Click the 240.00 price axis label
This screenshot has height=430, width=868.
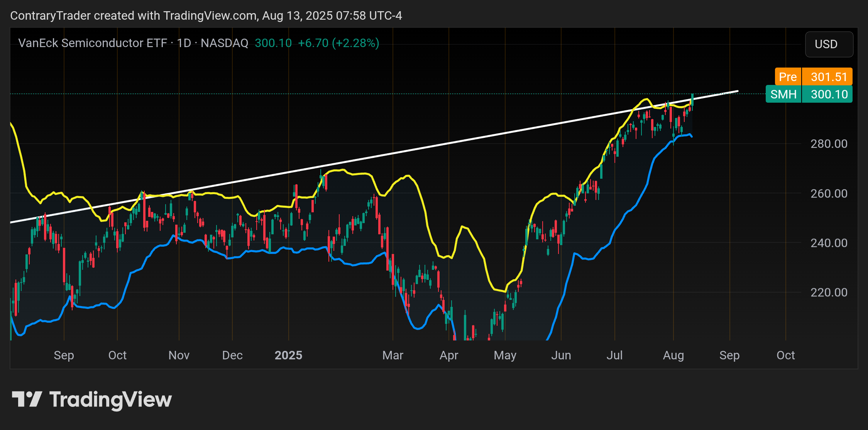click(829, 243)
